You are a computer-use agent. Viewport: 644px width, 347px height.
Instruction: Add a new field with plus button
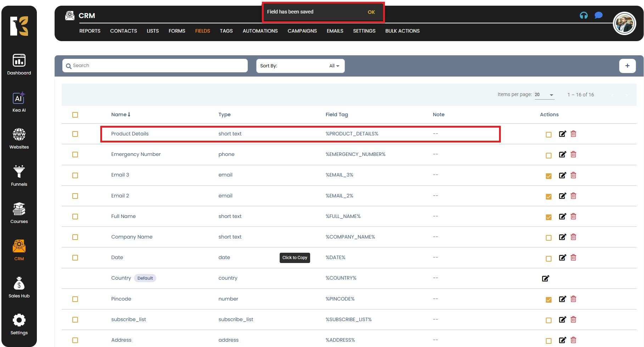point(627,66)
